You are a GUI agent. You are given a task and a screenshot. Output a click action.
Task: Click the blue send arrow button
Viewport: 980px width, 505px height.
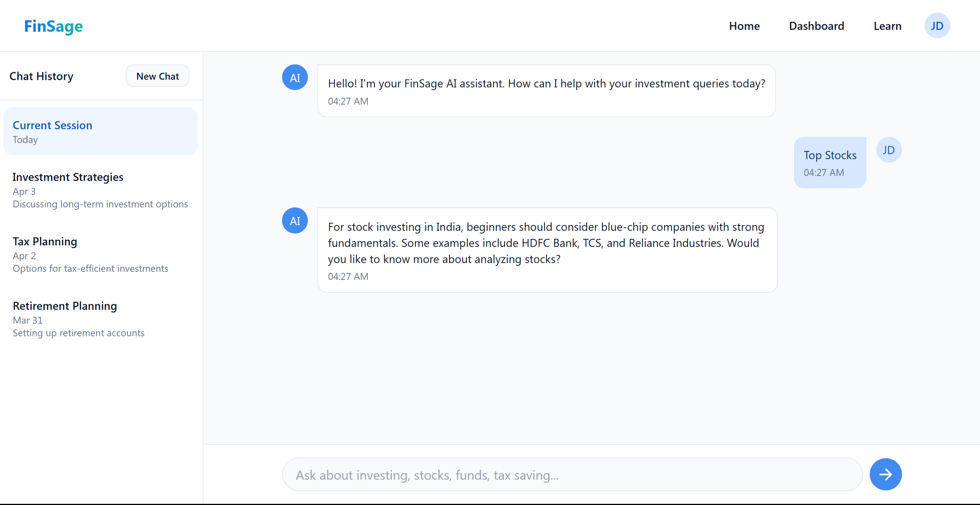(885, 474)
